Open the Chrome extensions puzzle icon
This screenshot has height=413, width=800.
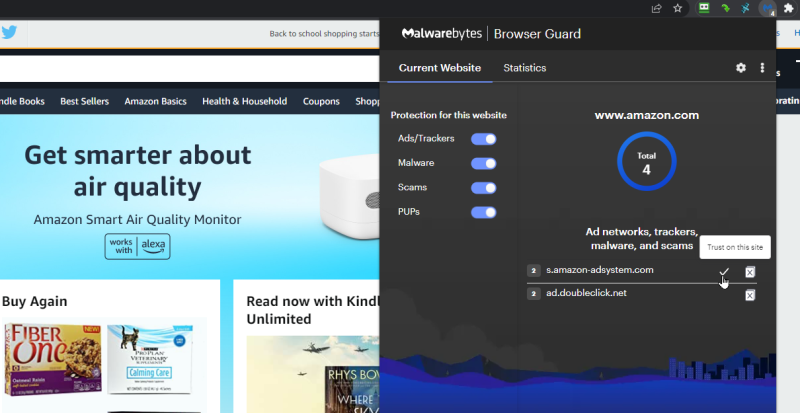tap(788, 8)
